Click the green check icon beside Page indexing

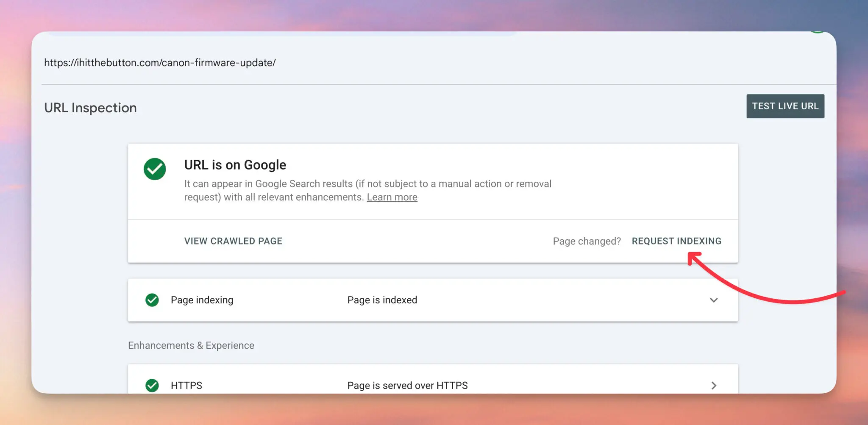[152, 300]
